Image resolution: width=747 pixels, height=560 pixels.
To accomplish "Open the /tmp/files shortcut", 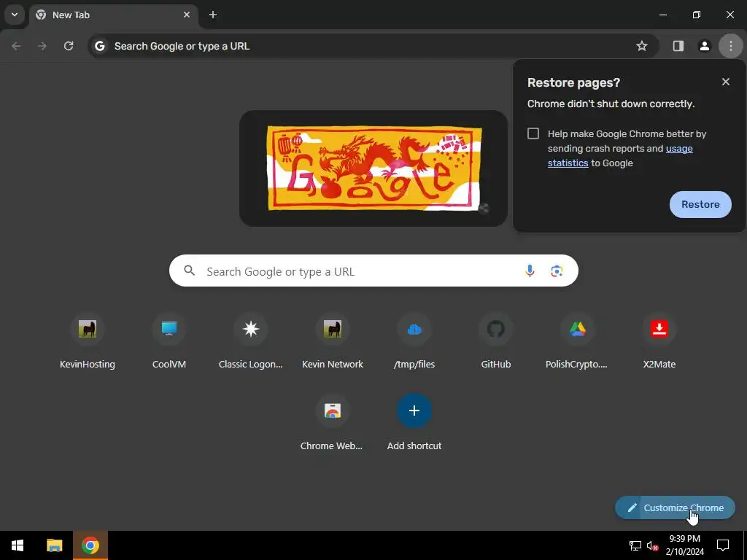I will [x=414, y=342].
